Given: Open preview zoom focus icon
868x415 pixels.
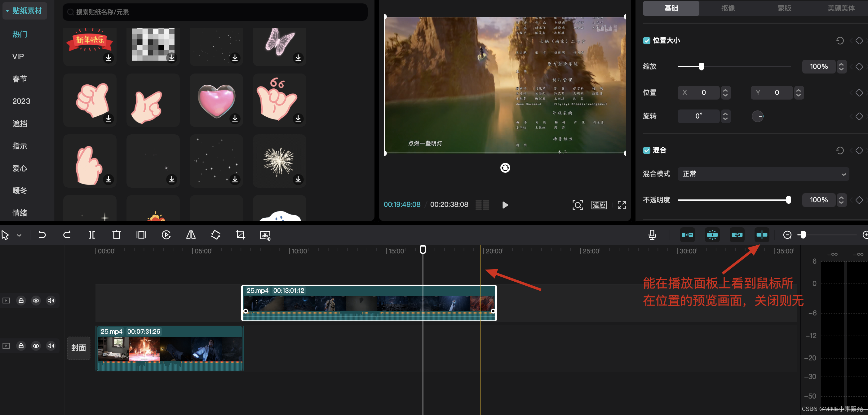Looking at the screenshot, I should tap(578, 205).
